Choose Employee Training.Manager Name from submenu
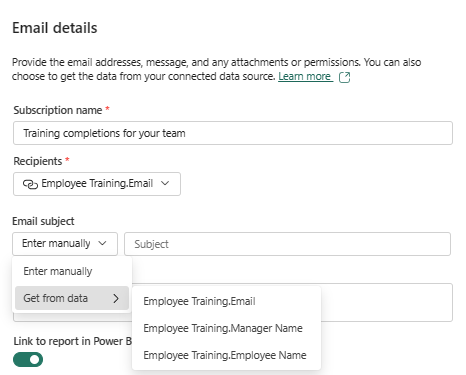 (227, 328)
